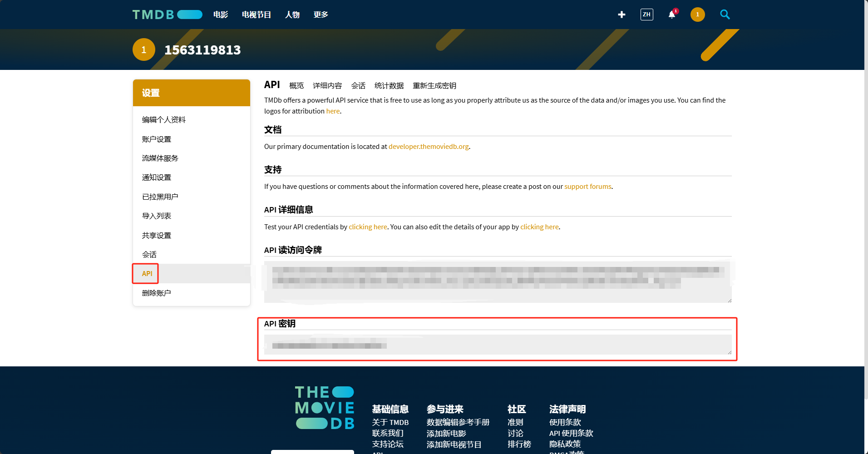
Task: Open footer link 使用条款
Action: click(565, 423)
